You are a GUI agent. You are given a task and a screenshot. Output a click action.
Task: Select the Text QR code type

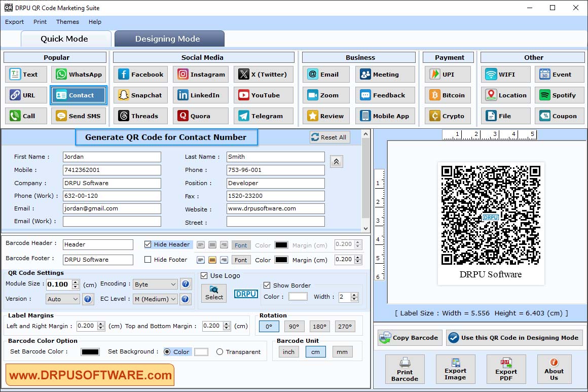coord(26,74)
